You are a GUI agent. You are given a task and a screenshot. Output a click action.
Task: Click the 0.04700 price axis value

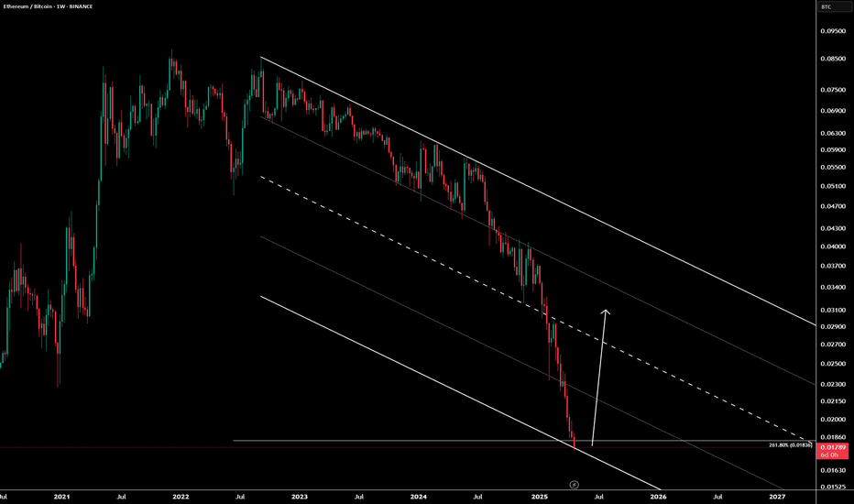click(x=833, y=206)
